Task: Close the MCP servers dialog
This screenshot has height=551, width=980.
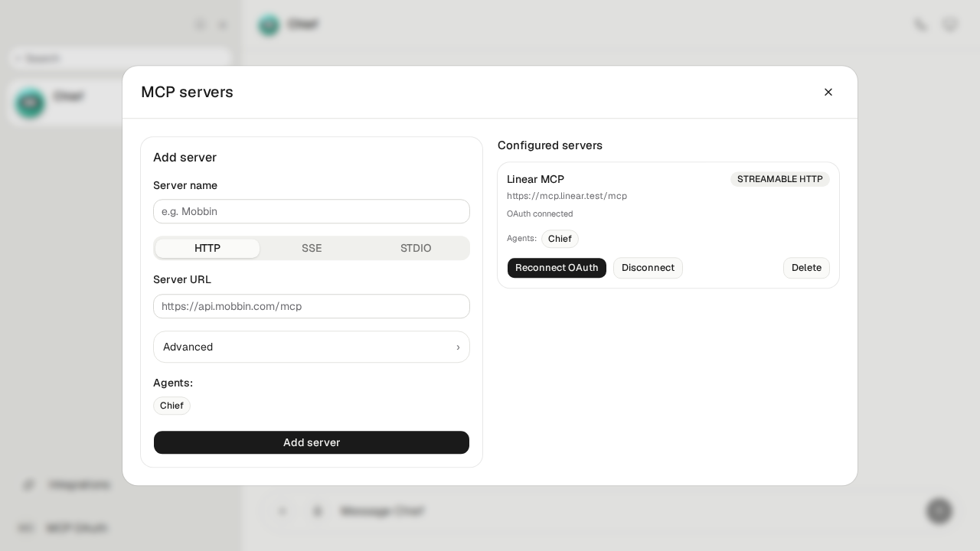Action: pos(828,92)
